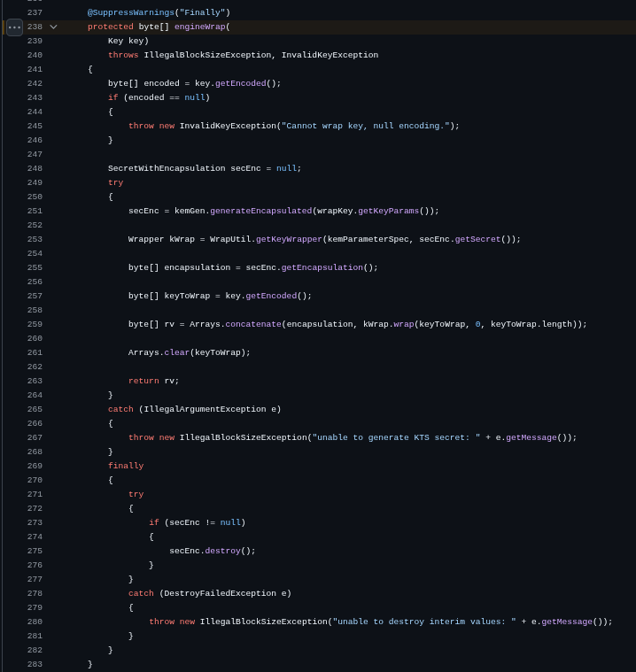The height and width of the screenshot is (672, 636).
Task: Click IllegalArgumentException in catch clause
Action: (205, 409)
